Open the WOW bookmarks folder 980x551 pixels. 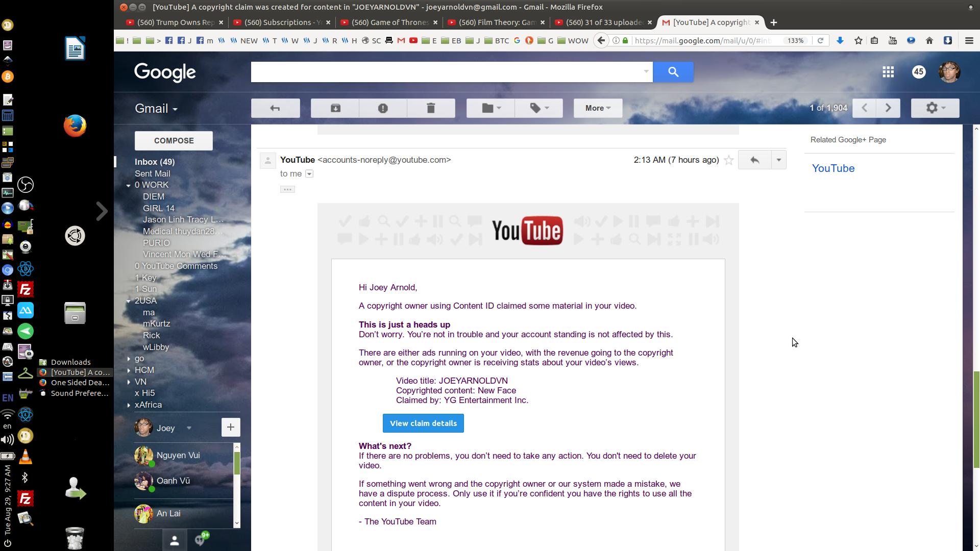click(573, 40)
